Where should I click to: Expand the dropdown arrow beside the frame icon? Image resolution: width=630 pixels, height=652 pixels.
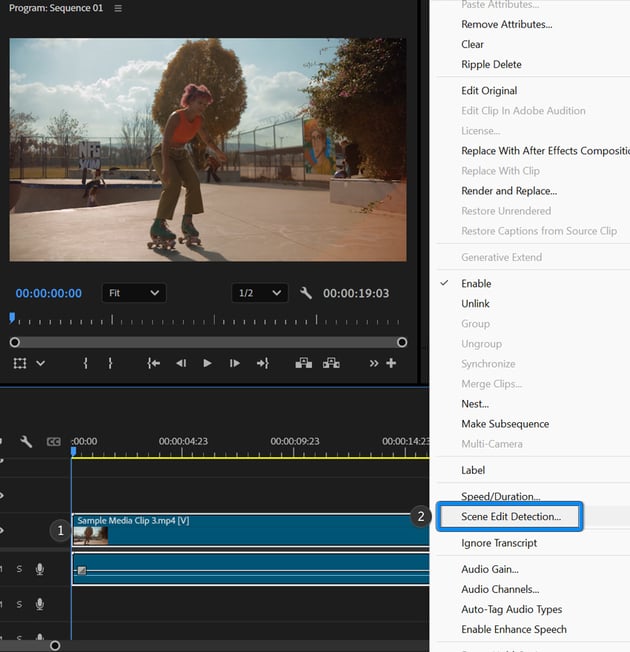click(x=40, y=363)
